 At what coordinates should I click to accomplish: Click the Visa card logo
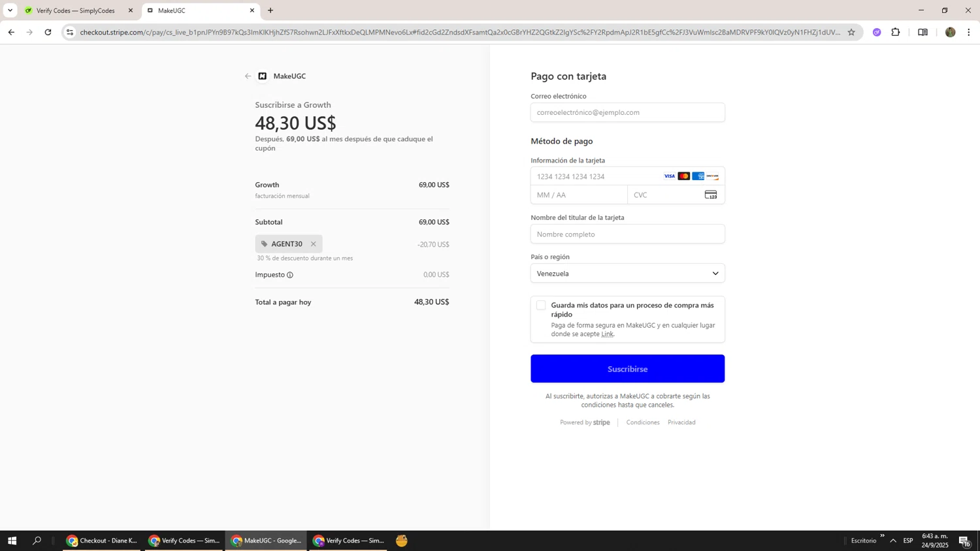click(x=670, y=176)
